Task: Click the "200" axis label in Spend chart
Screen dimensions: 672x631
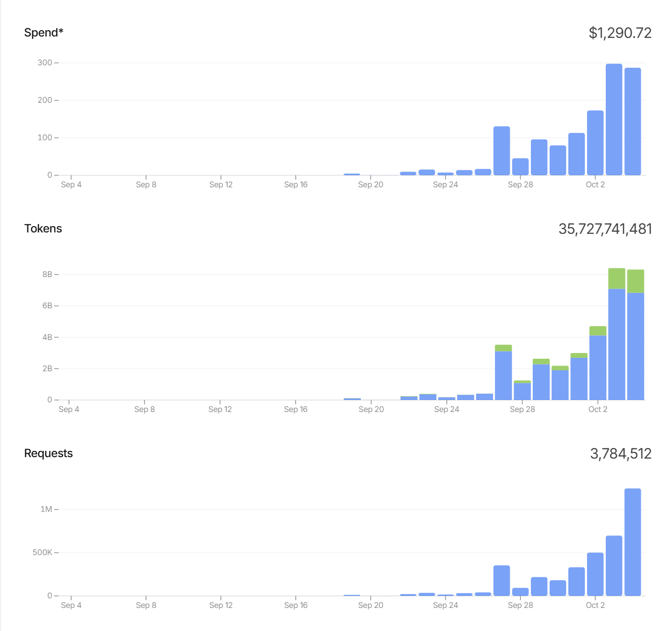Action: [45, 100]
